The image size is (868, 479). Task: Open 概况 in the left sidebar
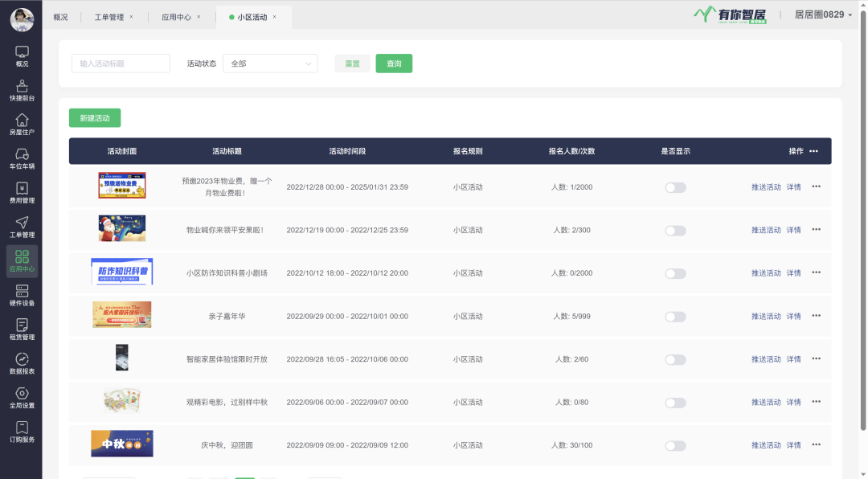pyautogui.click(x=22, y=56)
